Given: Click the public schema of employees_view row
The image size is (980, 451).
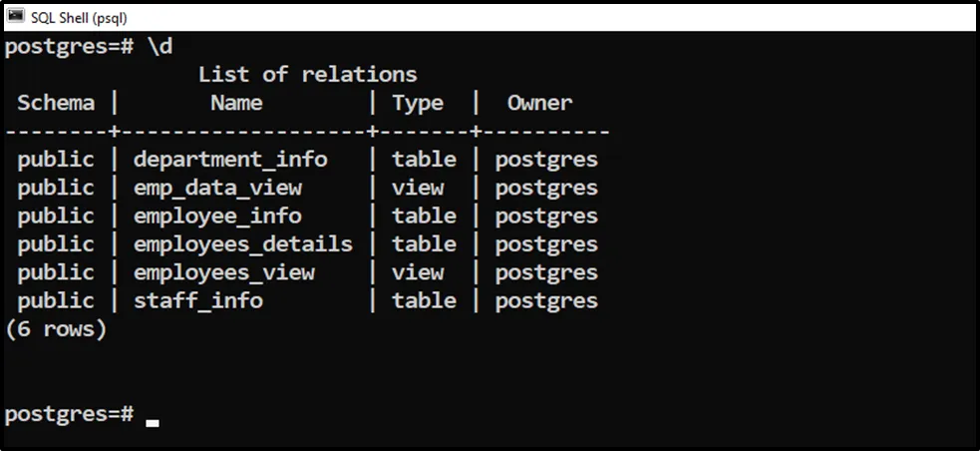Looking at the screenshot, I should (x=56, y=272).
